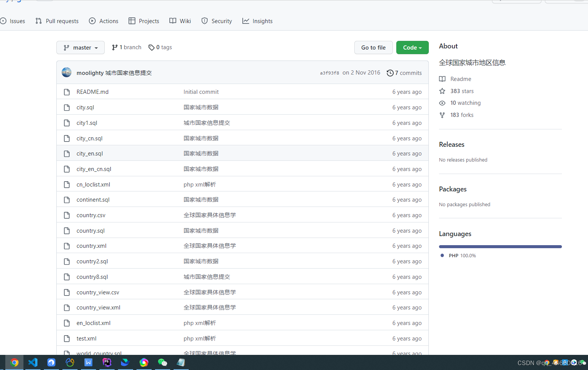View the Insights tab
The image size is (588, 370).
pyautogui.click(x=258, y=21)
